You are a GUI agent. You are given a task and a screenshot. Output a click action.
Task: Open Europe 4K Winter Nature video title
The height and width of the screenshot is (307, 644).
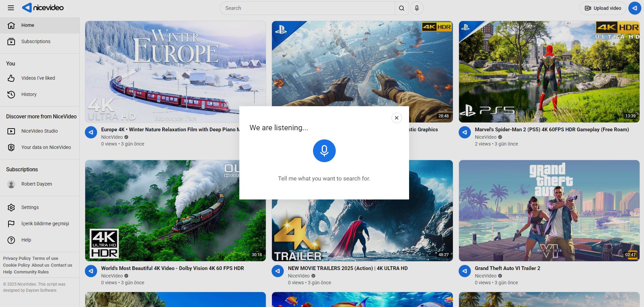point(170,130)
